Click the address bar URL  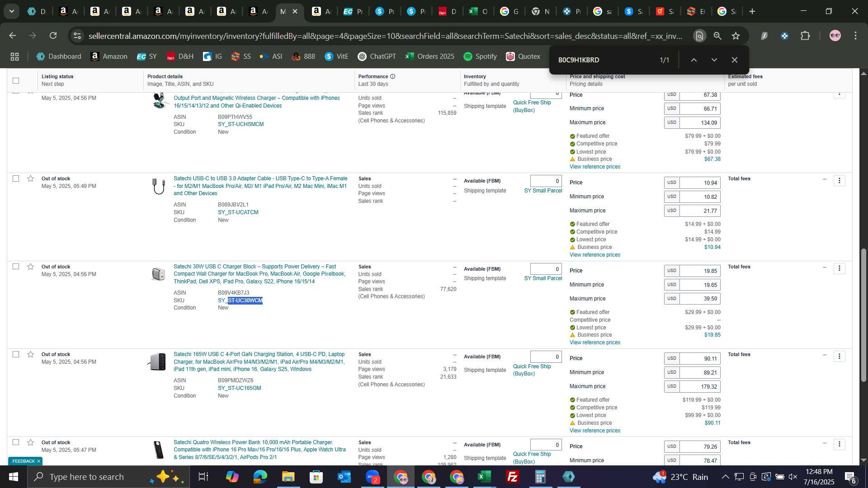tap(385, 36)
